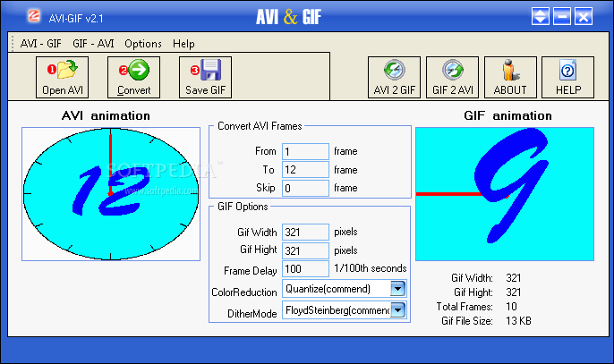Click the 'AVI animation' heading

coord(106,116)
